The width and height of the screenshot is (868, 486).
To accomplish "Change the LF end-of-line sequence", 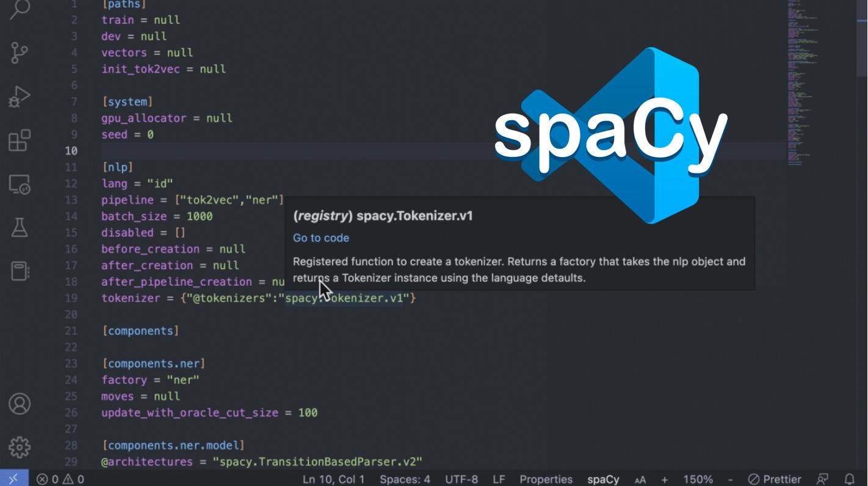I will pos(499,479).
